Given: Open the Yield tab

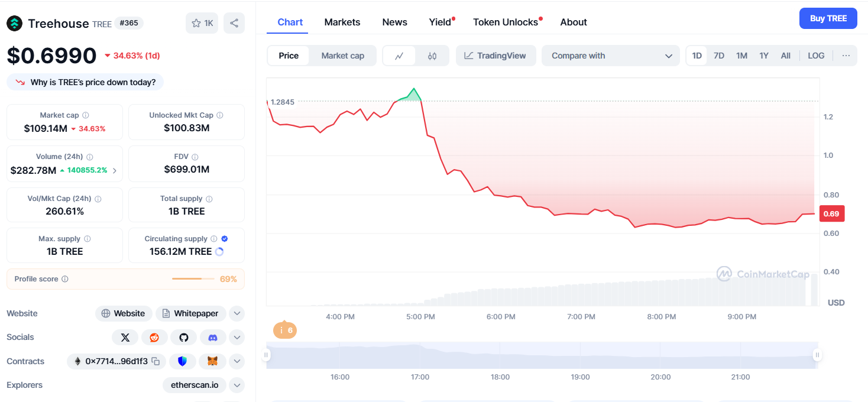Looking at the screenshot, I should tap(441, 22).
